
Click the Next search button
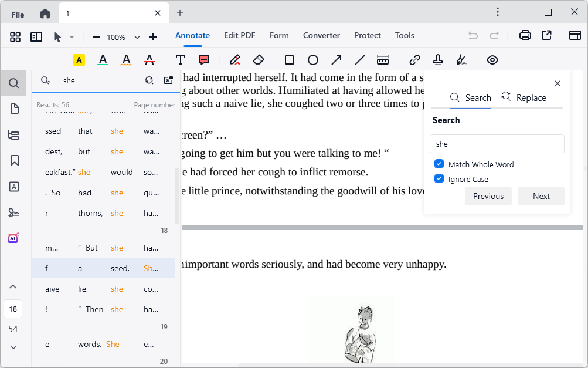[541, 196]
